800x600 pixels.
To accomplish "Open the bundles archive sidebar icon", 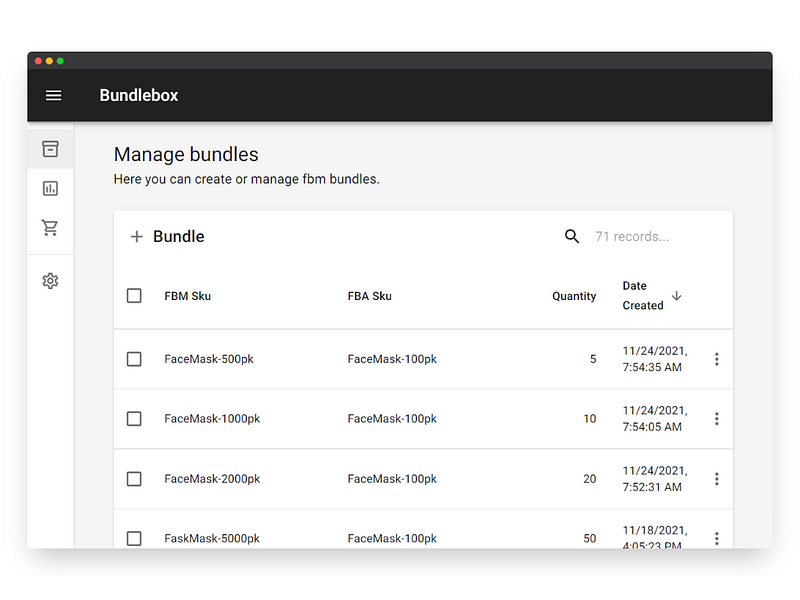I will 50,149.
